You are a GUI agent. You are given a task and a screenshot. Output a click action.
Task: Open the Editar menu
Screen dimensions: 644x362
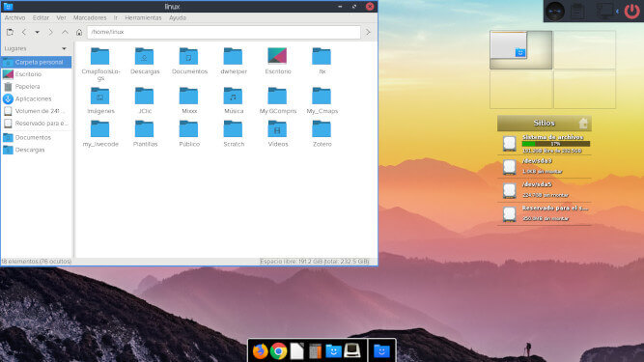point(41,17)
